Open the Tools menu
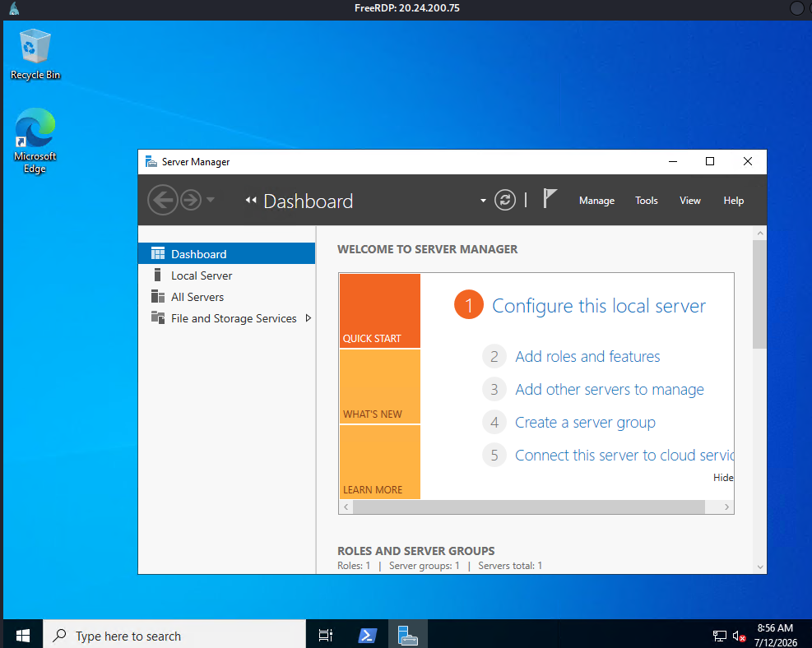812x648 pixels. tap(647, 201)
